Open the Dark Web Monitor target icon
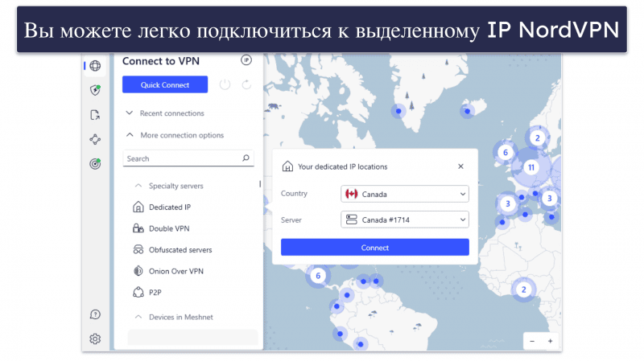Screen dimensions: 644x361 95,164
